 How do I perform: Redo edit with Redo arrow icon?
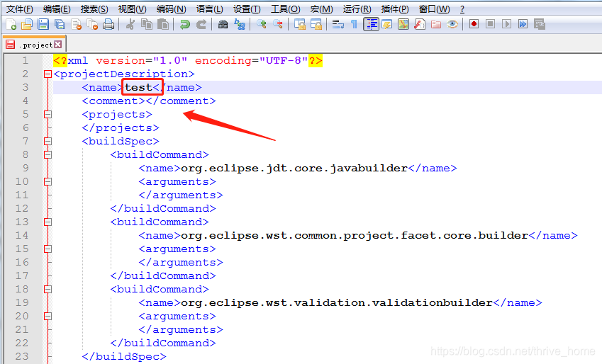[201, 25]
